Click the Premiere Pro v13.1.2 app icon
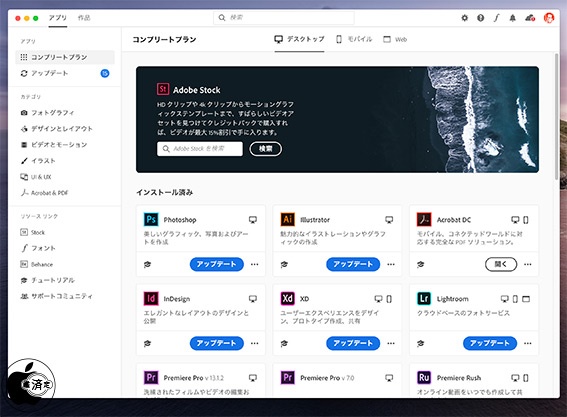Screen dimensions: 567x417 [151, 378]
